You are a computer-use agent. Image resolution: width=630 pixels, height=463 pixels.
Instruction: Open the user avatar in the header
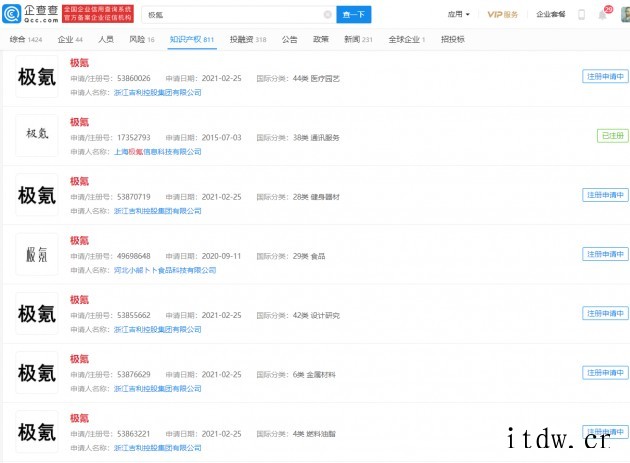tap(625, 14)
